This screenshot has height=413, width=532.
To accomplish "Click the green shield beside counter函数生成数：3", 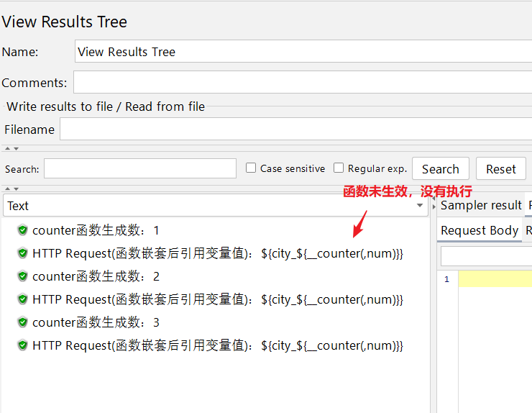I will (x=22, y=322).
